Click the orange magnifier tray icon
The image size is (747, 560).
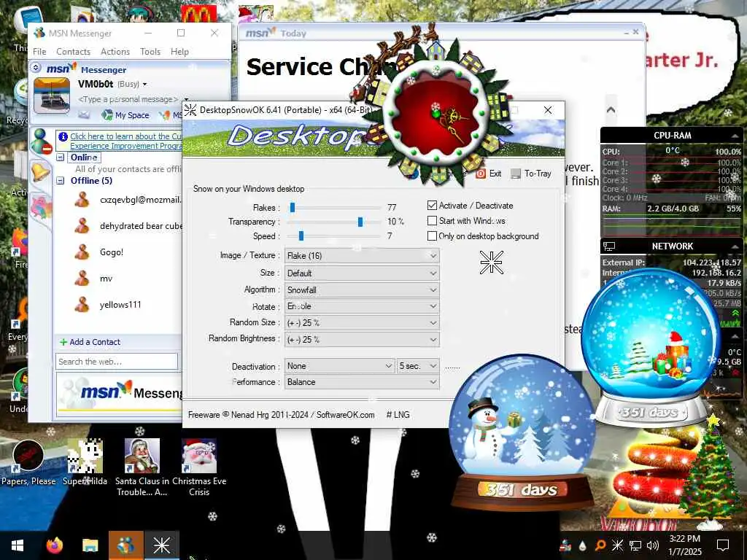click(x=600, y=545)
